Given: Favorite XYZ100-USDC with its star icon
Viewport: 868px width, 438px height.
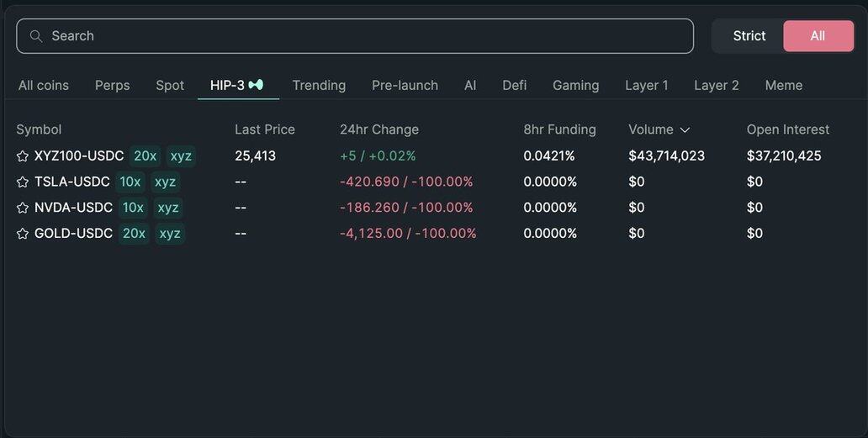Looking at the screenshot, I should [23, 156].
